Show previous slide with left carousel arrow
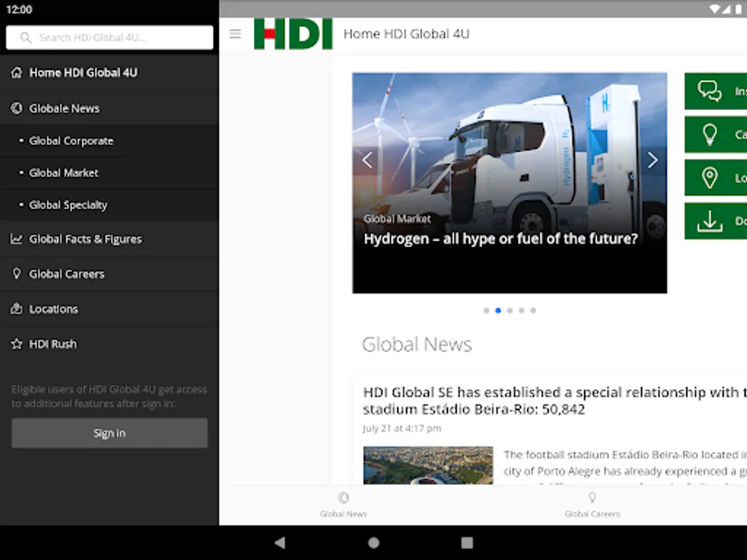747x560 pixels. click(x=367, y=161)
